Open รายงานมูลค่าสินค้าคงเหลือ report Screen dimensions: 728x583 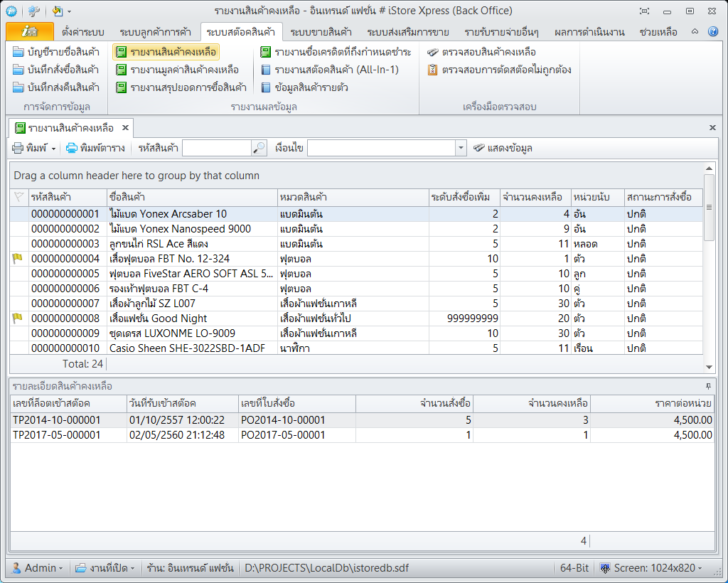pos(177,70)
